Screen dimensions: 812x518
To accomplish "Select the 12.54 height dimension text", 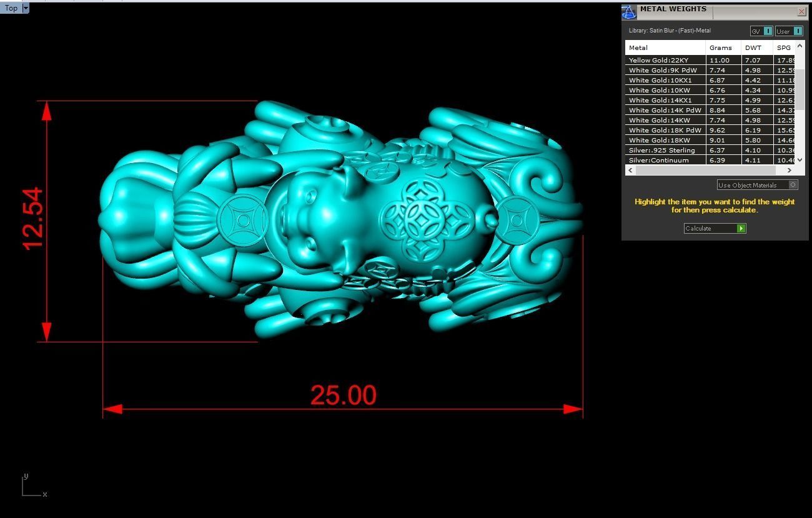I will 33,218.
